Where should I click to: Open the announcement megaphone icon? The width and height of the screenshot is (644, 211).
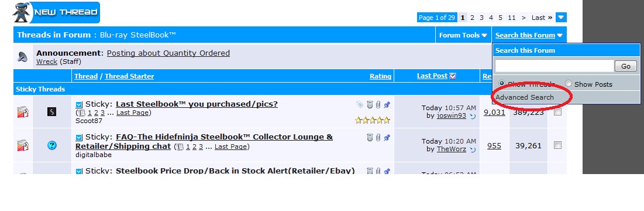click(x=23, y=57)
